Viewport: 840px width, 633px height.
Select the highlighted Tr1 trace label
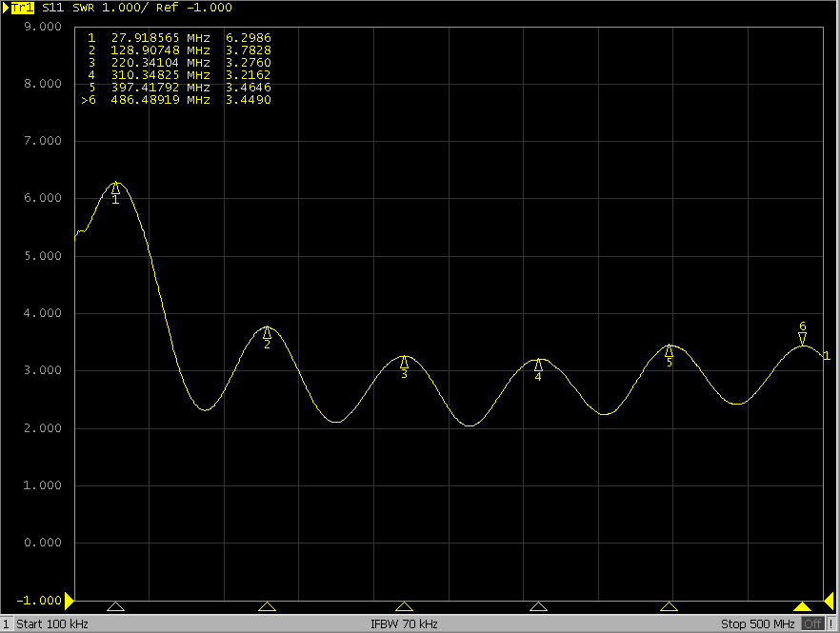tap(25, 8)
